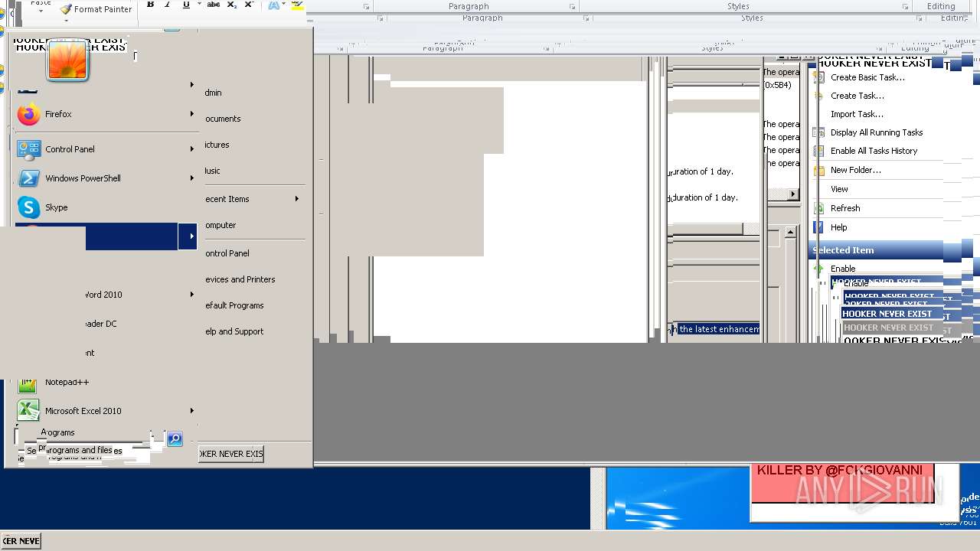The height and width of the screenshot is (551, 980).
Task: Click the text highlight color icon
Action: click(x=297, y=5)
